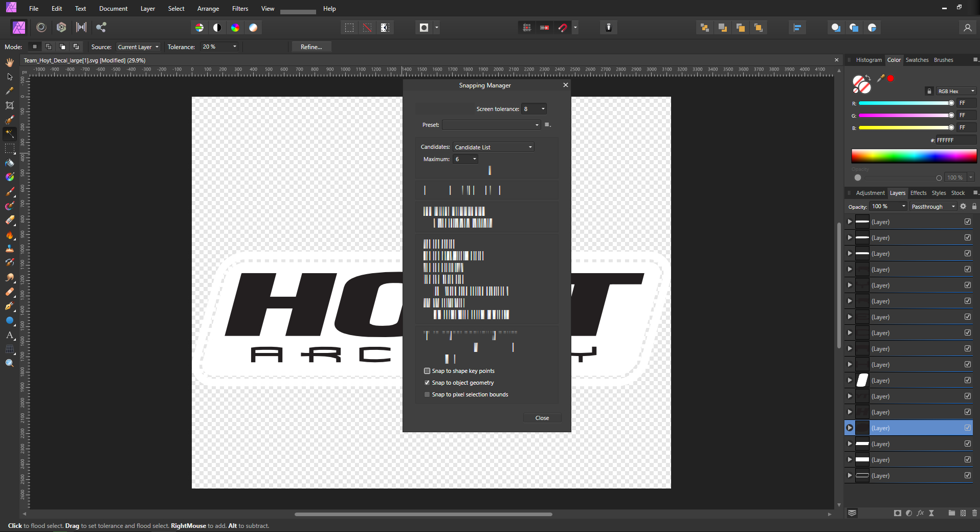
Task: Open the Maximum candidates dropdown
Action: pyautogui.click(x=465, y=159)
